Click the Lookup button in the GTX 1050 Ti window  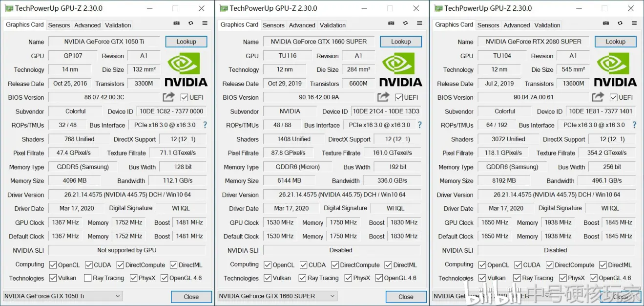186,42
